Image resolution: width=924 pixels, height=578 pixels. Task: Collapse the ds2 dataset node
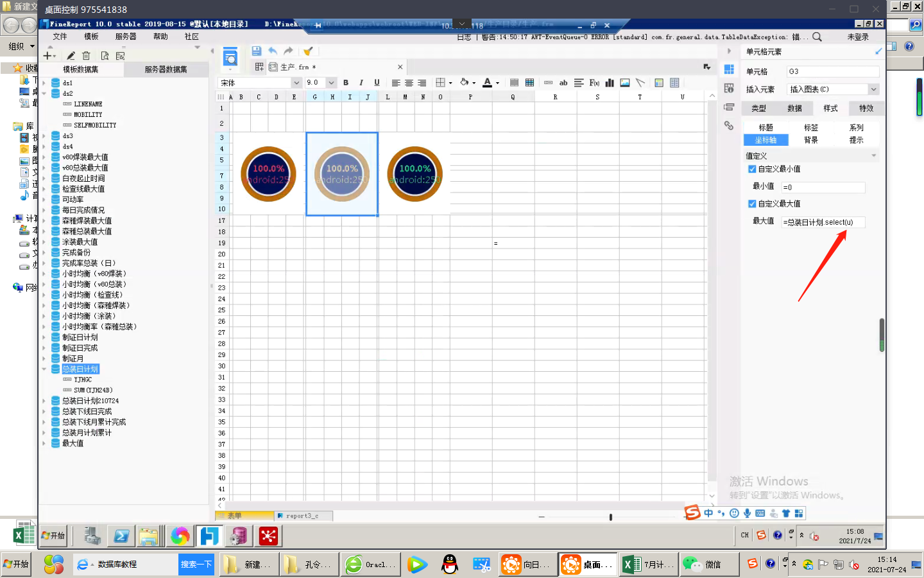coord(44,93)
